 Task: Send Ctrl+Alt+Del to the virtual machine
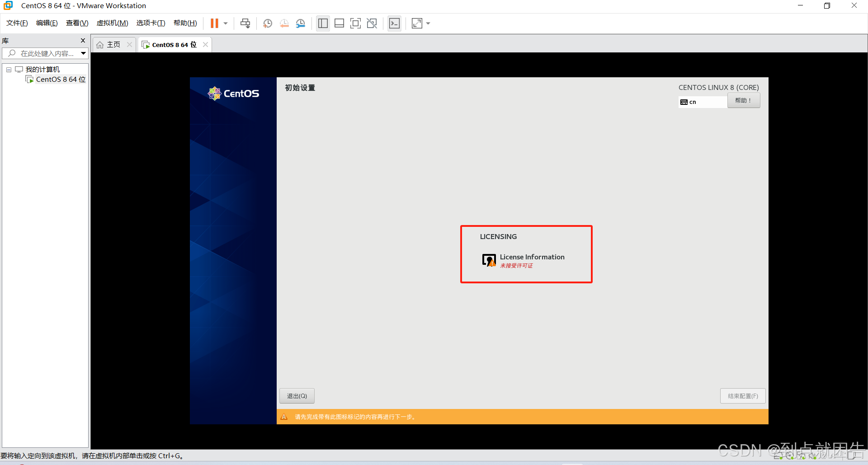click(245, 23)
